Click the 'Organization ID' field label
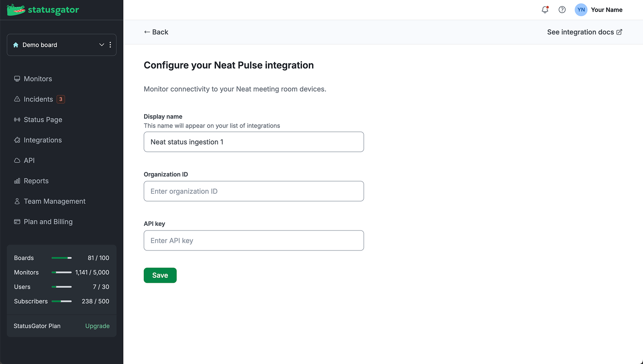The image size is (643, 364). pyautogui.click(x=166, y=174)
